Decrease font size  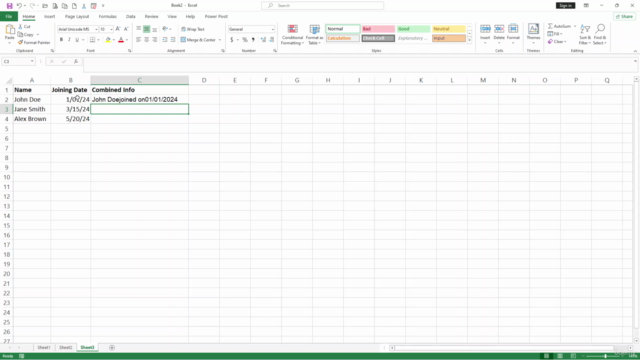tap(126, 29)
